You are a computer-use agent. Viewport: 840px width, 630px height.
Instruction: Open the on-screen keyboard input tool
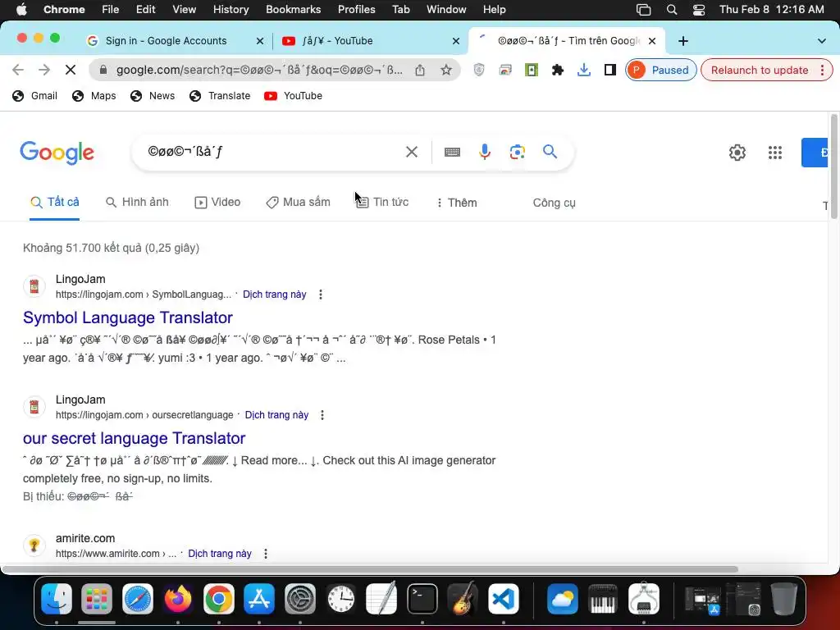tap(452, 152)
